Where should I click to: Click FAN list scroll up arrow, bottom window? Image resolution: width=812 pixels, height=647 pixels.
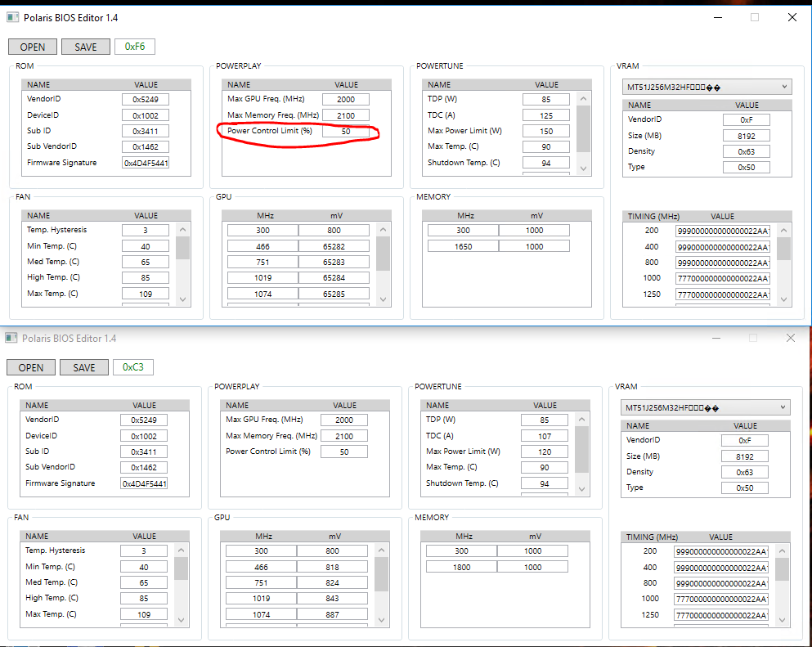(182, 550)
